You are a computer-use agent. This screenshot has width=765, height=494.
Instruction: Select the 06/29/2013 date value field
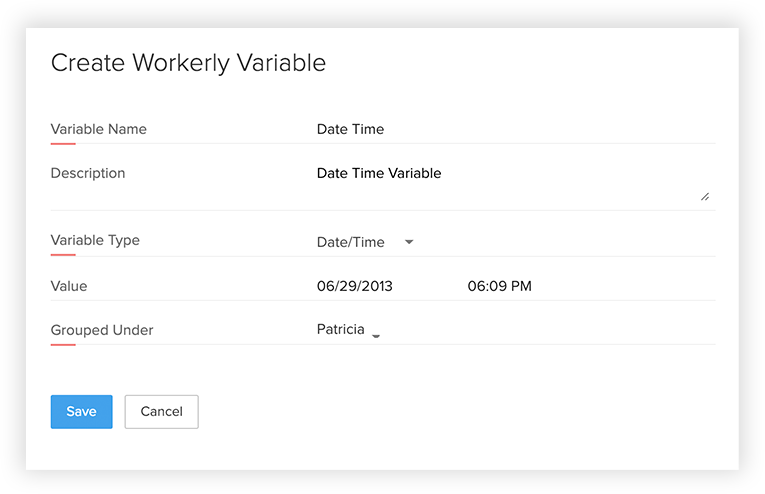click(x=355, y=286)
